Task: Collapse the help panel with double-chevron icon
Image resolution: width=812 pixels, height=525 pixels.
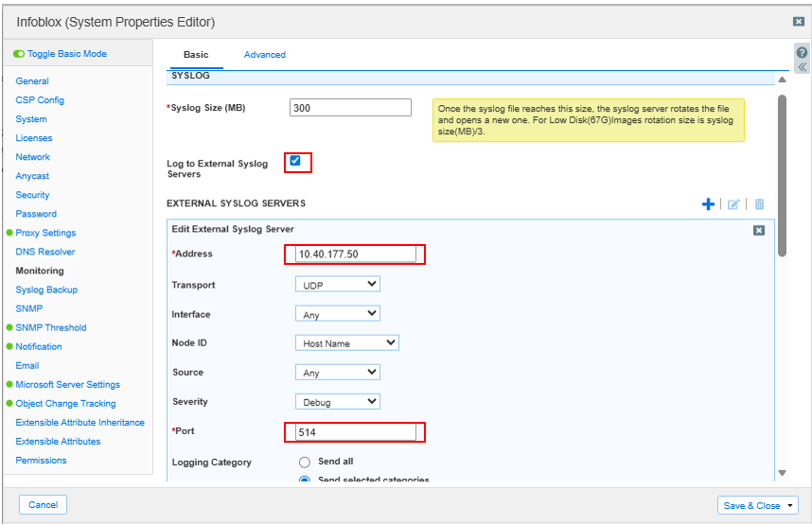Action: coord(802,68)
